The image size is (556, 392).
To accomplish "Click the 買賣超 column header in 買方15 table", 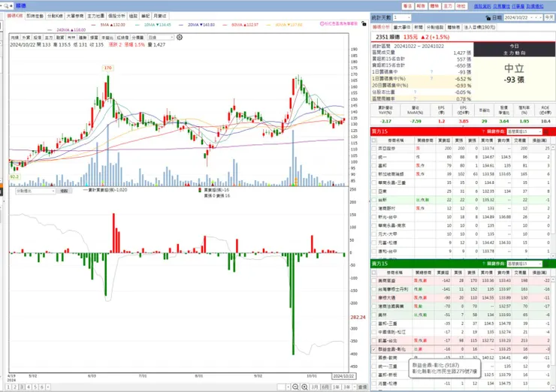I will [x=443, y=140].
